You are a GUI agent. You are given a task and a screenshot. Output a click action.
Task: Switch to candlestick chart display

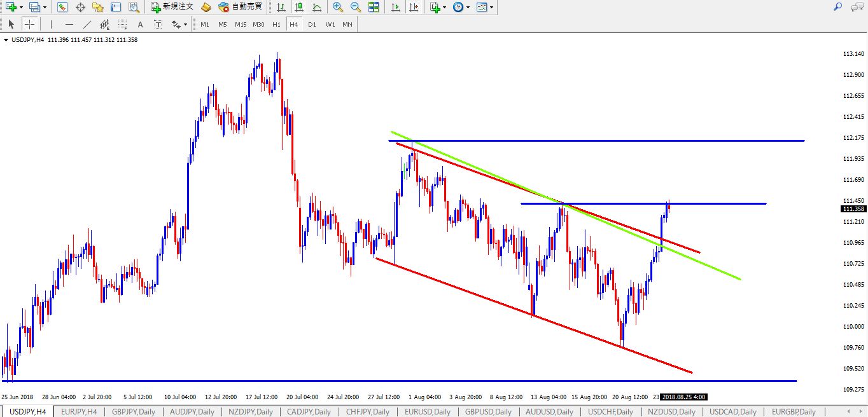pos(299,7)
